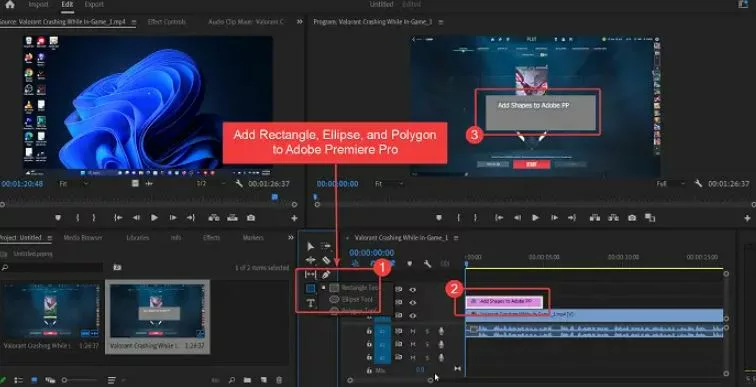Adjust Project panel thumbnail size slider
756x387 pixels.
click(79, 380)
